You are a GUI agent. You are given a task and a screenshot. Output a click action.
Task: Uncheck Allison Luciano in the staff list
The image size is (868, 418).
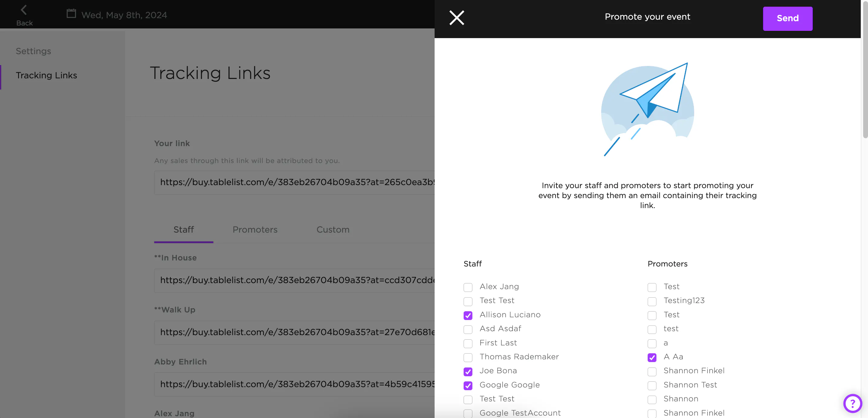(x=468, y=315)
